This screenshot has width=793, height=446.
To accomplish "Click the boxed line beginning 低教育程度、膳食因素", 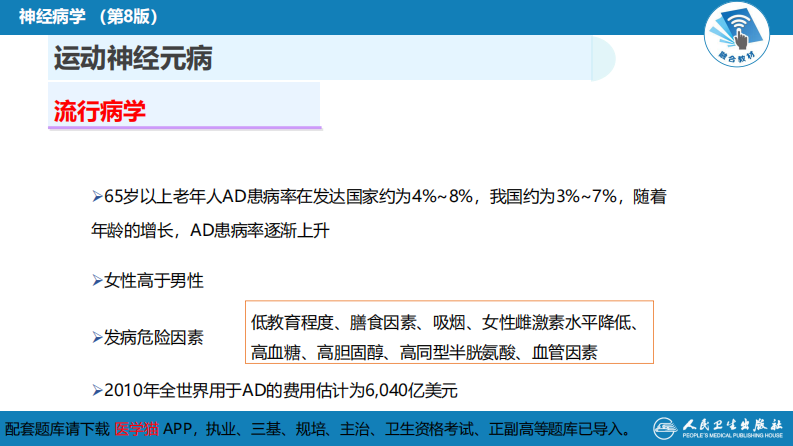I will [x=445, y=322].
